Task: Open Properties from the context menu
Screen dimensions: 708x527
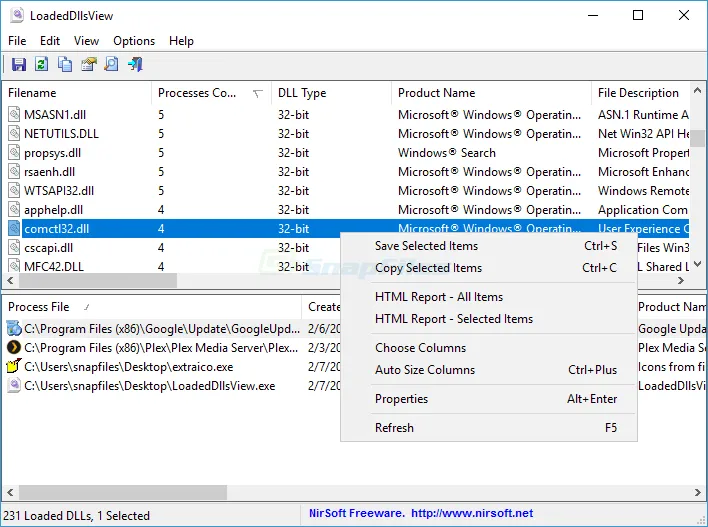Action: click(489, 399)
